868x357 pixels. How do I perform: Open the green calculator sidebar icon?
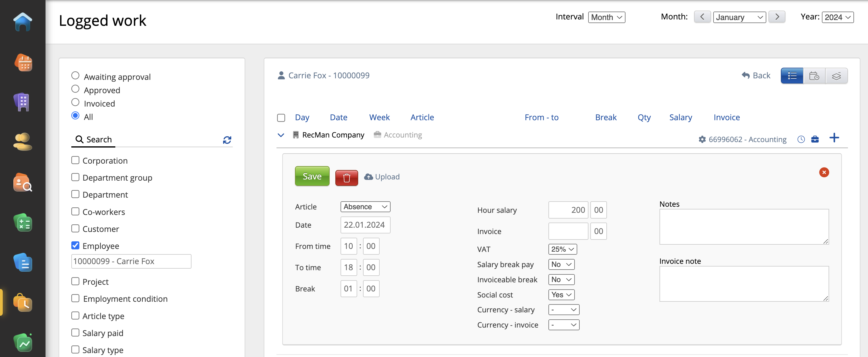coord(22,223)
